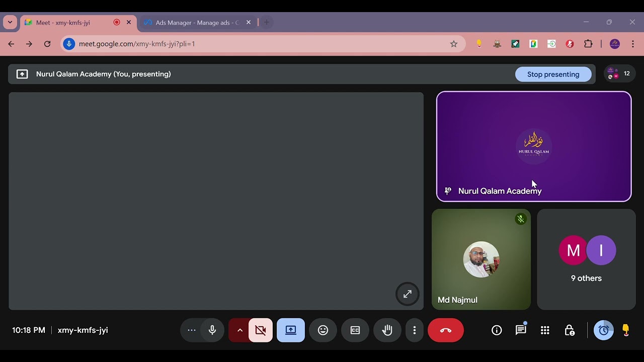Click the rocket extension icon
The width and height of the screenshot is (644, 362).
[x=515, y=44]
